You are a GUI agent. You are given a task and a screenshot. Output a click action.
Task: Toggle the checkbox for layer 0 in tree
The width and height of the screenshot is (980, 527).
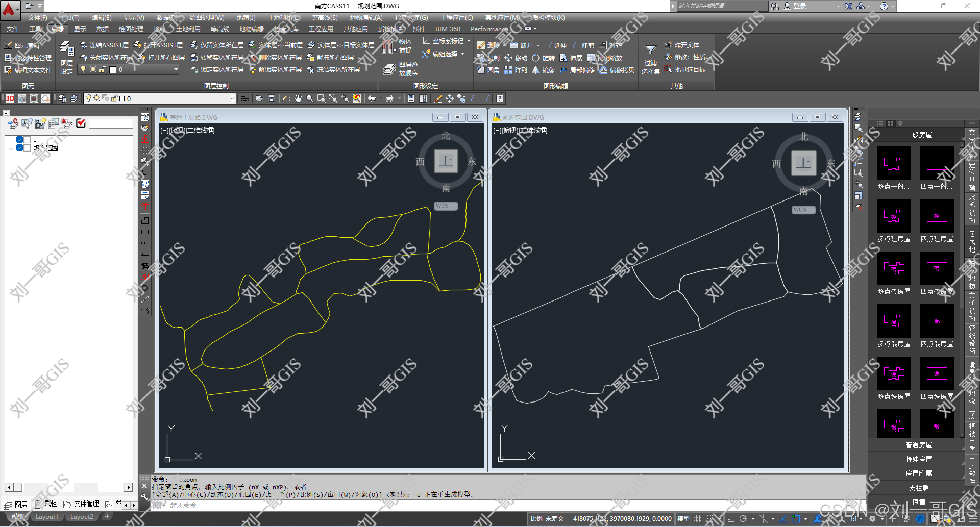click(x=19, y=140)
